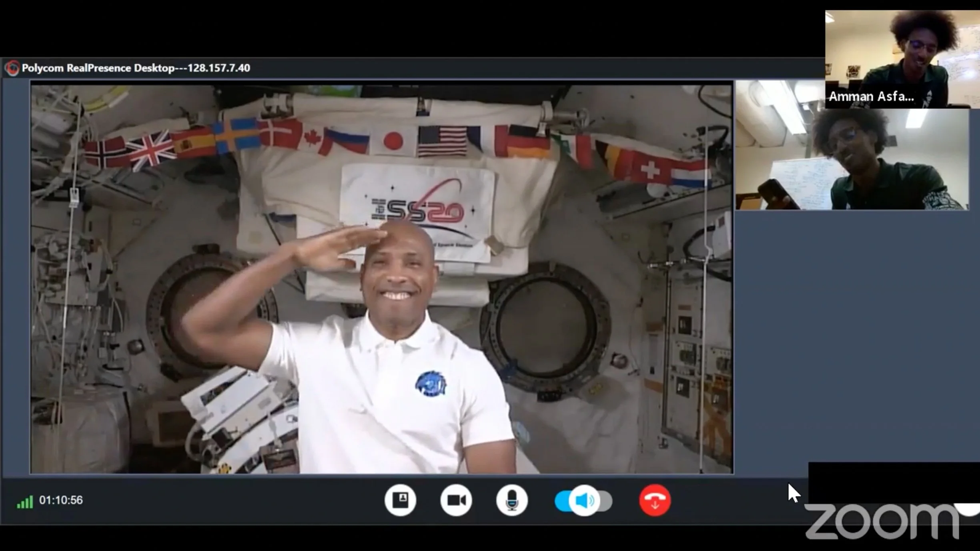This screenshot has height=551, width=980.
Task: Click the speaker volume knob
Action: coord(585,500)
